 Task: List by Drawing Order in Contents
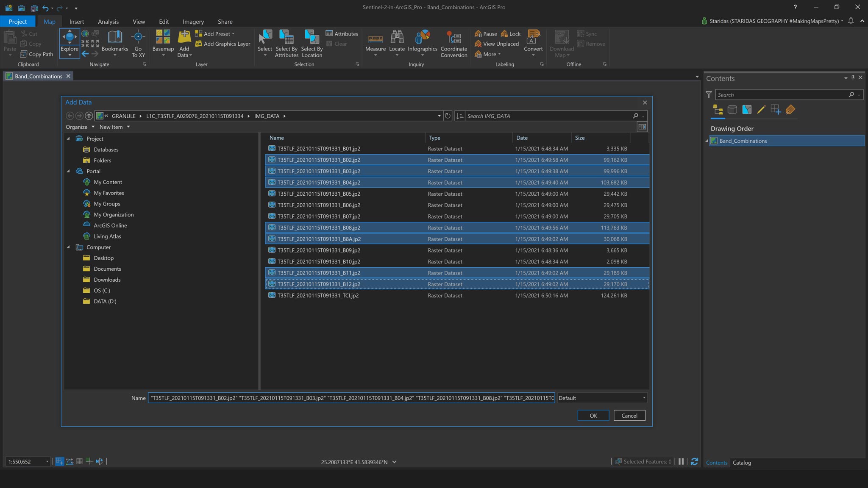tap(718, 110)
